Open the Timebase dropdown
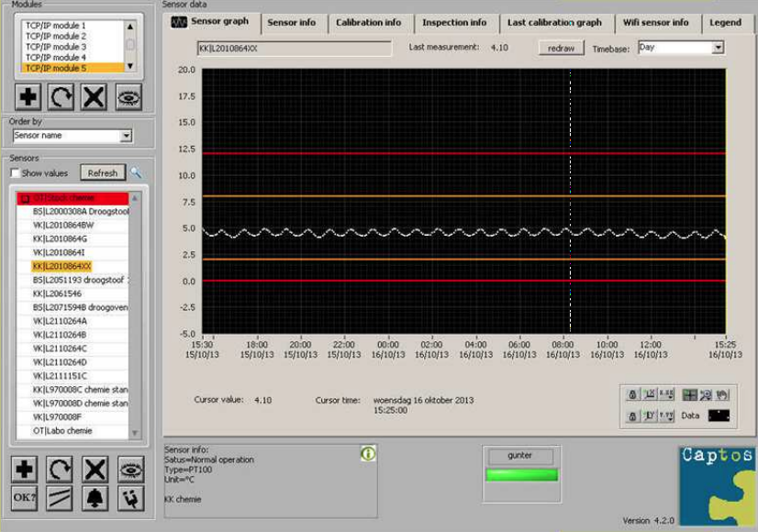 [718, 47]
